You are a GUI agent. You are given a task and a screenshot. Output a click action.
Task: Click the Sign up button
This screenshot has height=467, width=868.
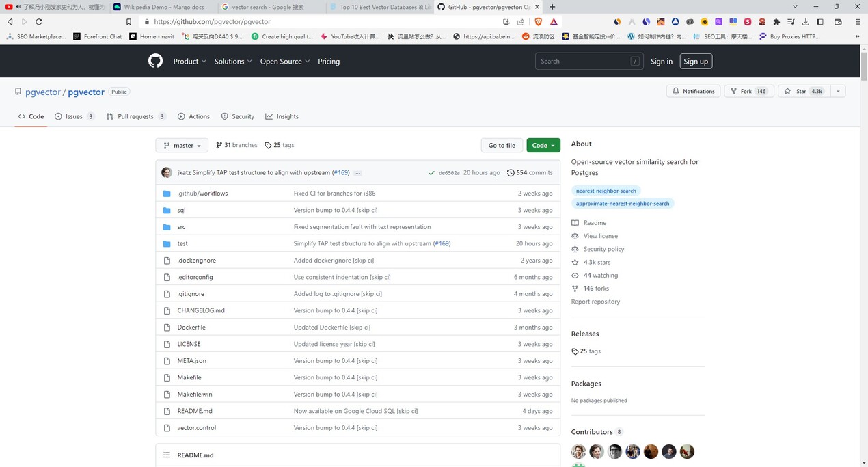pos(696,61)
